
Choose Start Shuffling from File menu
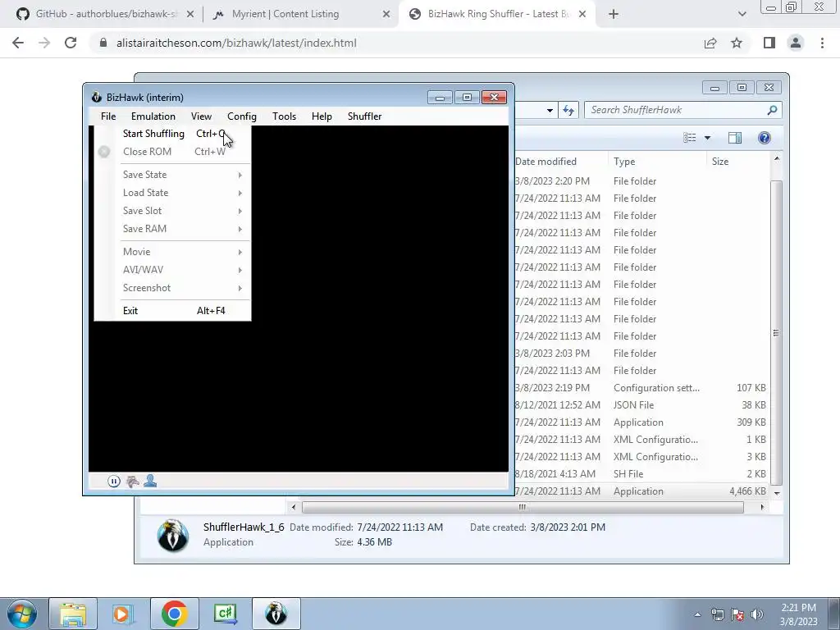(172, 134)
